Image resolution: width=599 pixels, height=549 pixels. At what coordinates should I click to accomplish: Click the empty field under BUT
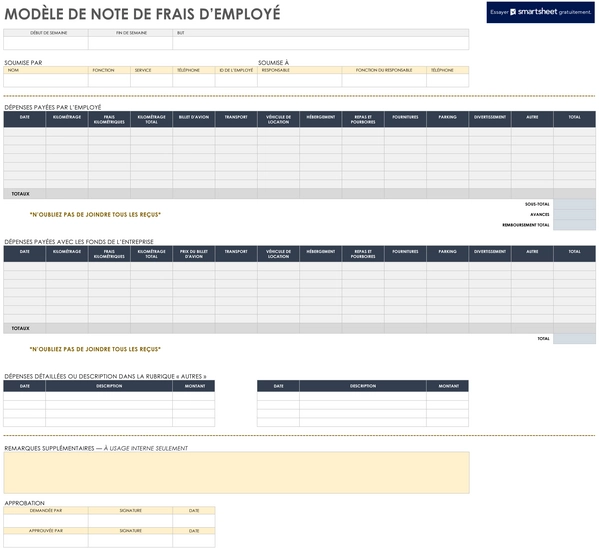321,43
